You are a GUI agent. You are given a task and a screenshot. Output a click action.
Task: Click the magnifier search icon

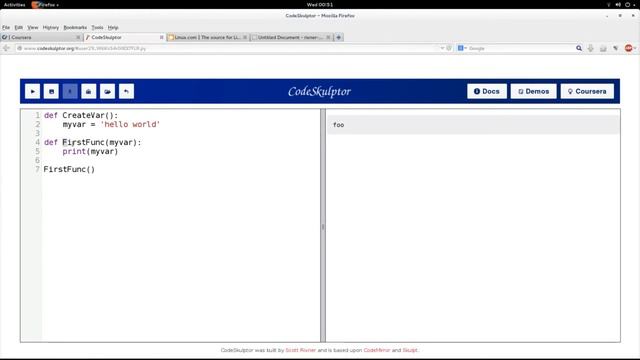click(579, 48)
